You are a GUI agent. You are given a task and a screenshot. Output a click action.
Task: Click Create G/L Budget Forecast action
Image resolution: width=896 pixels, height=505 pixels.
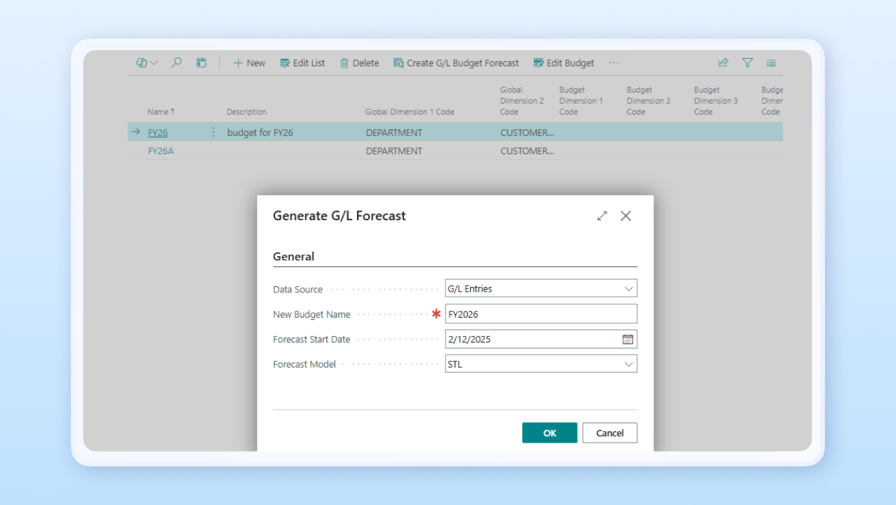point(456,63)
